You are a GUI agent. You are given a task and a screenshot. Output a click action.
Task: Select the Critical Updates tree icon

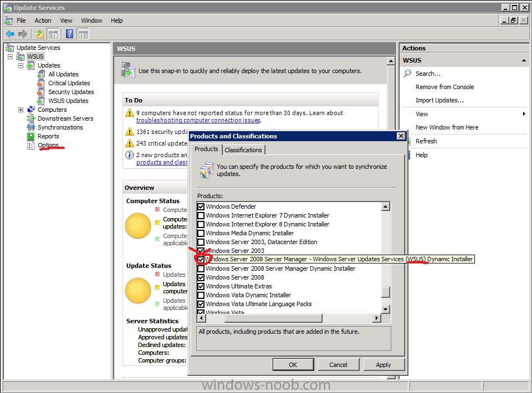pyautogui.click(x=41, y=83)
